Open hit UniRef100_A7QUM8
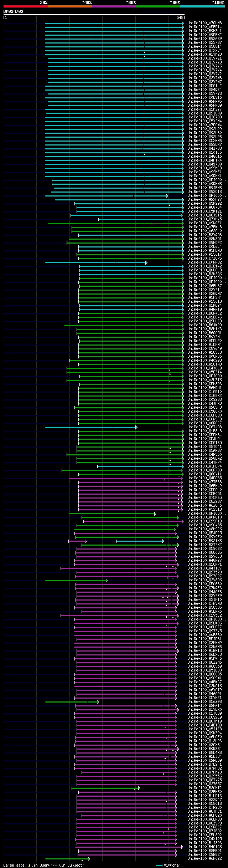This screenshot has width=228, height=868. [204, 23]
